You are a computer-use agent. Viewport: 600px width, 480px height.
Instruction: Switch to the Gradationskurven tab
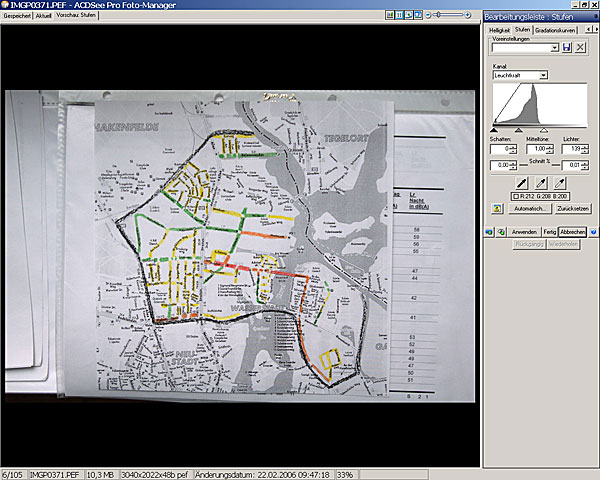557,31
